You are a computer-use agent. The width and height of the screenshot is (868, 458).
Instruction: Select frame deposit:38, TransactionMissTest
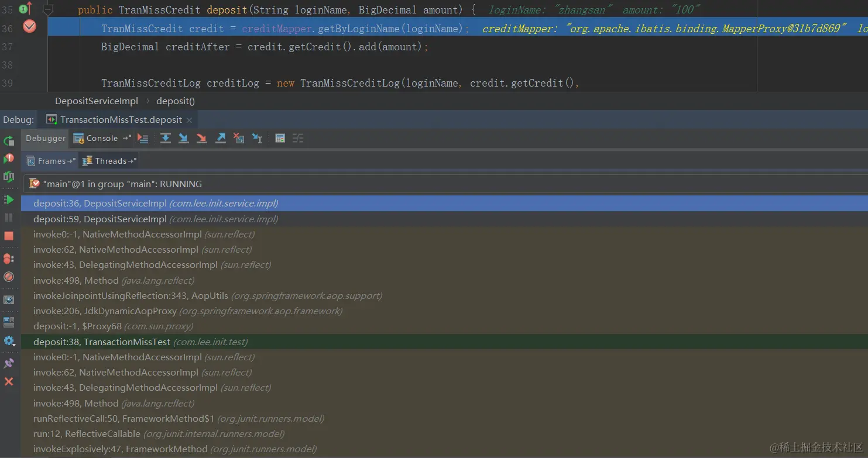(x=444, y=342)
